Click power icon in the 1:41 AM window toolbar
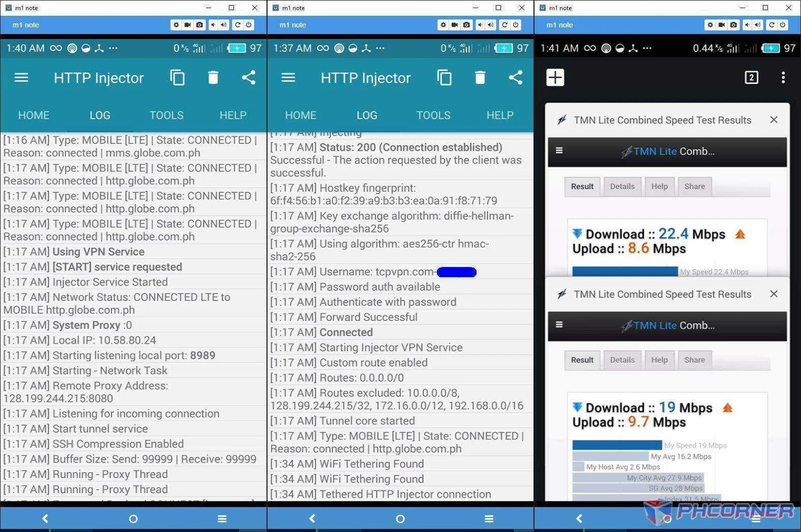801x532 pixels. point(783,24)
